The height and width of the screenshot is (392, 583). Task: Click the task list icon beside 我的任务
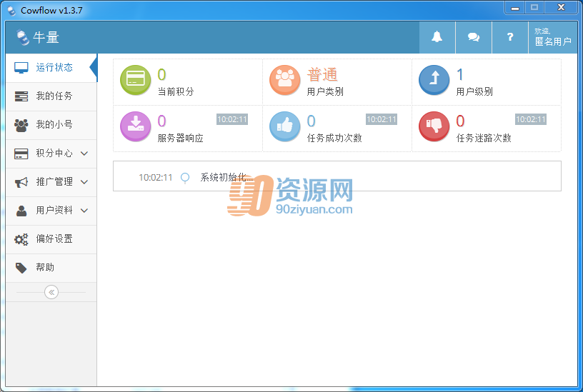click(21, 96)
